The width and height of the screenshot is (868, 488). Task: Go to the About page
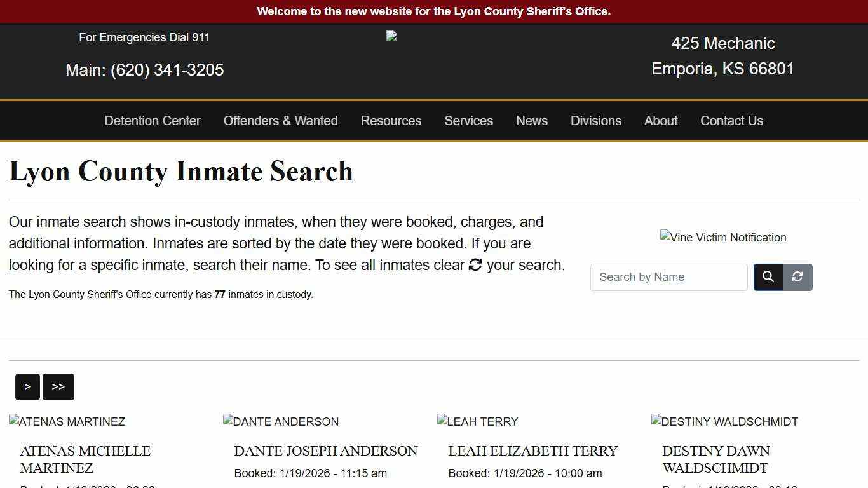point(660,121)
